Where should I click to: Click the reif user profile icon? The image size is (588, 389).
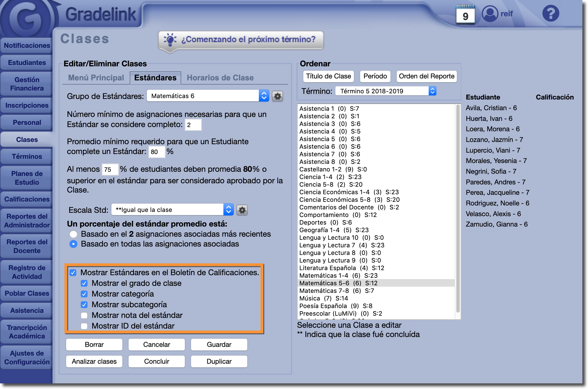point(490,13)
